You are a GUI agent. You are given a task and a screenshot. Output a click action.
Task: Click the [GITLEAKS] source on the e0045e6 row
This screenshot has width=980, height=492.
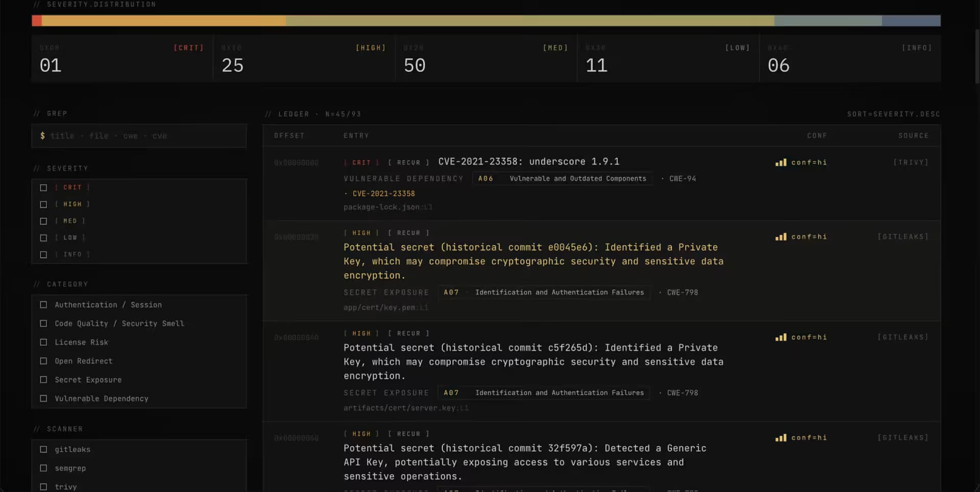[x=903, y=237]
